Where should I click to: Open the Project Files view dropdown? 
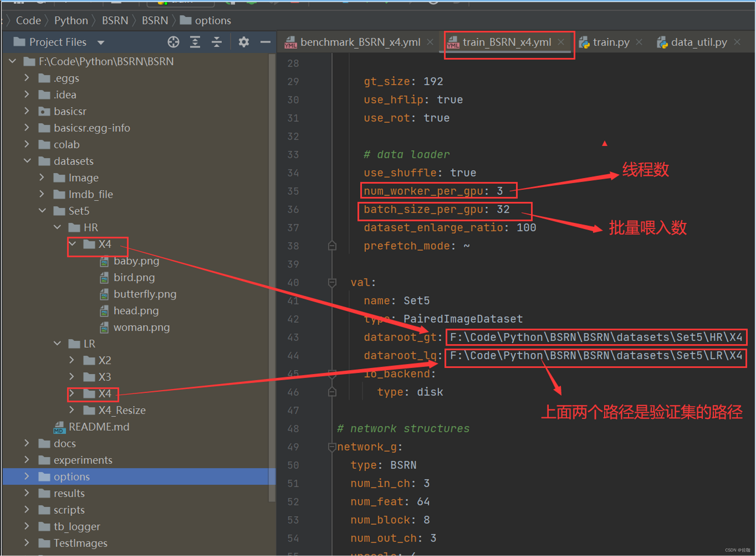(x=101, y=42)
